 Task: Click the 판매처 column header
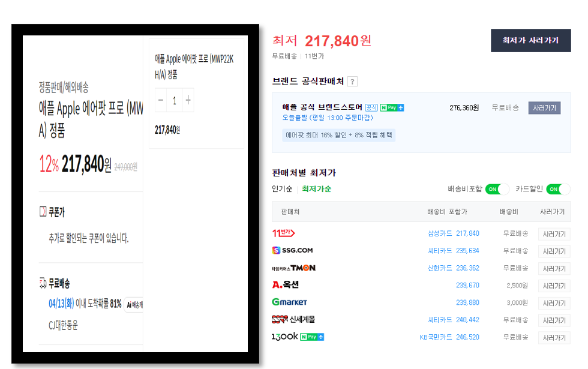click(290, 211)
